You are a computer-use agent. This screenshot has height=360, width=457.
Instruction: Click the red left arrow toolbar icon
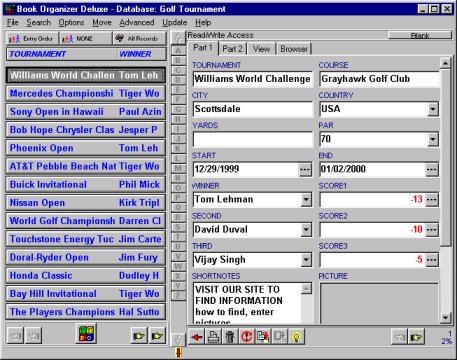coord(197,337)
